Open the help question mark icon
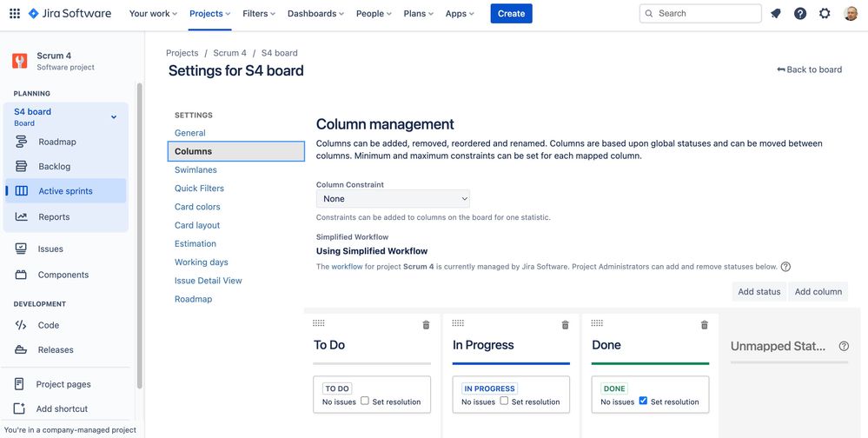Screen dimensions: 868x438 tap(800, 13)
